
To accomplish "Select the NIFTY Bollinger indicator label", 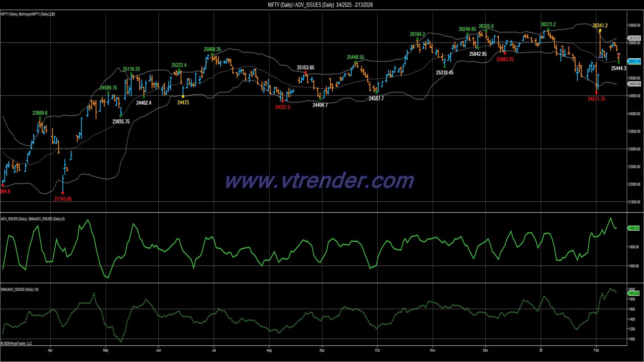I will pos(28,14).
